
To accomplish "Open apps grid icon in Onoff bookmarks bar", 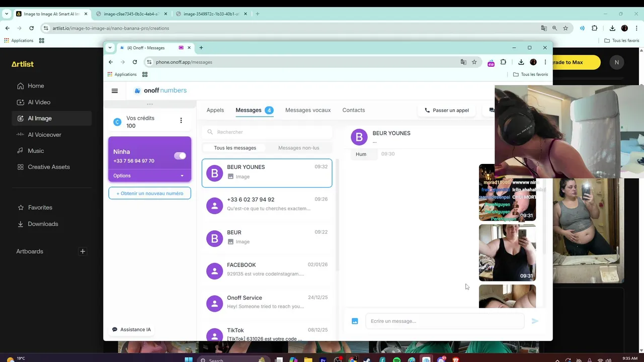I will 145,74.
